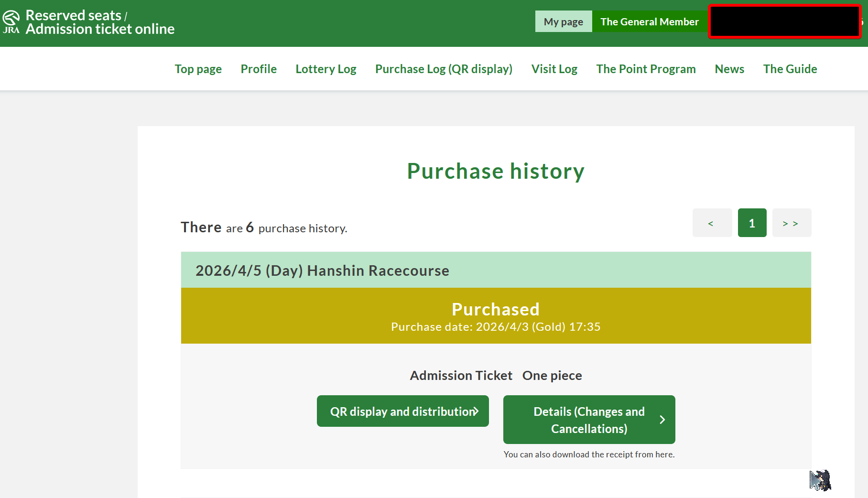This screenshot has height=498, width=868.
Task: Jump to last page with double arrow
Action: 792,223
